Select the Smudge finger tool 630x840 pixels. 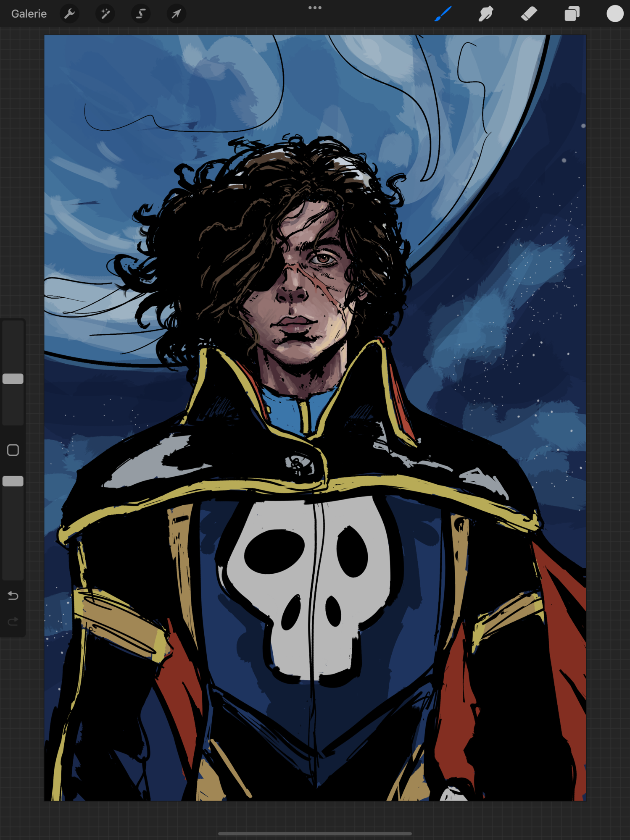pos(486,14)
